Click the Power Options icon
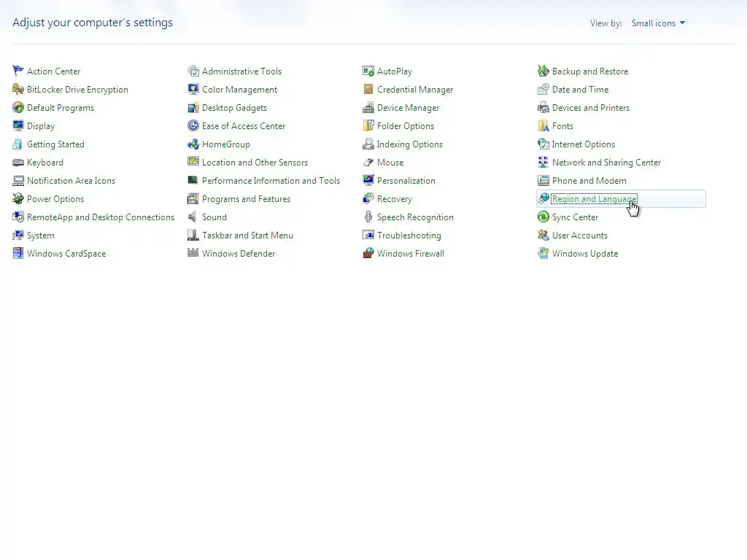Viewport: 747px width, 560px height. pyautogui.click(x=18, y=198)
